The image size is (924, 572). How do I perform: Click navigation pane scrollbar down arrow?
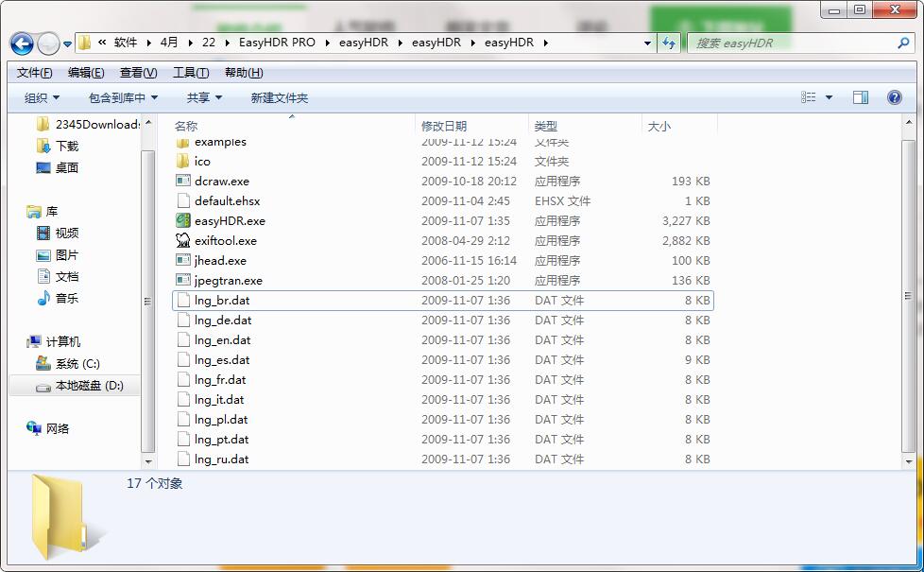point(148,461)
